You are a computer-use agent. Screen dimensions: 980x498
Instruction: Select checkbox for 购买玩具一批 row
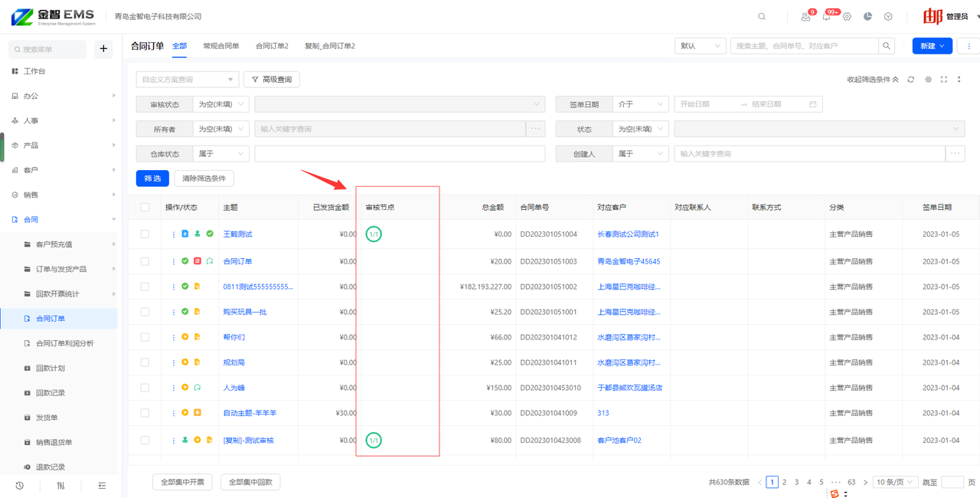click(145, 312)
